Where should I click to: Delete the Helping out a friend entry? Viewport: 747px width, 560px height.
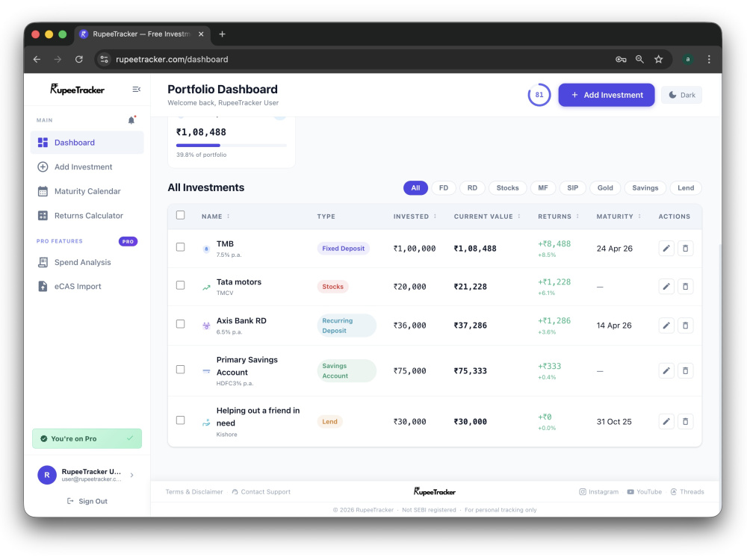(685, 421)
